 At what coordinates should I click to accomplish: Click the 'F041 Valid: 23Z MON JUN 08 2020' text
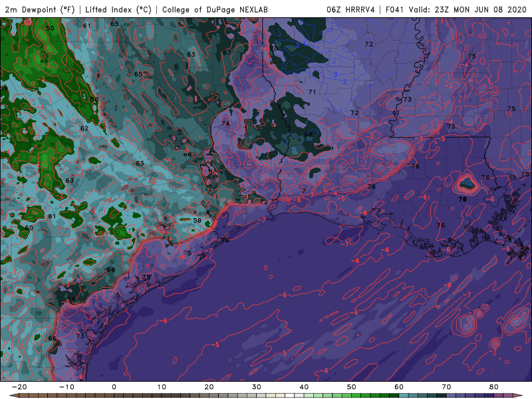click(x=456, y=9)
